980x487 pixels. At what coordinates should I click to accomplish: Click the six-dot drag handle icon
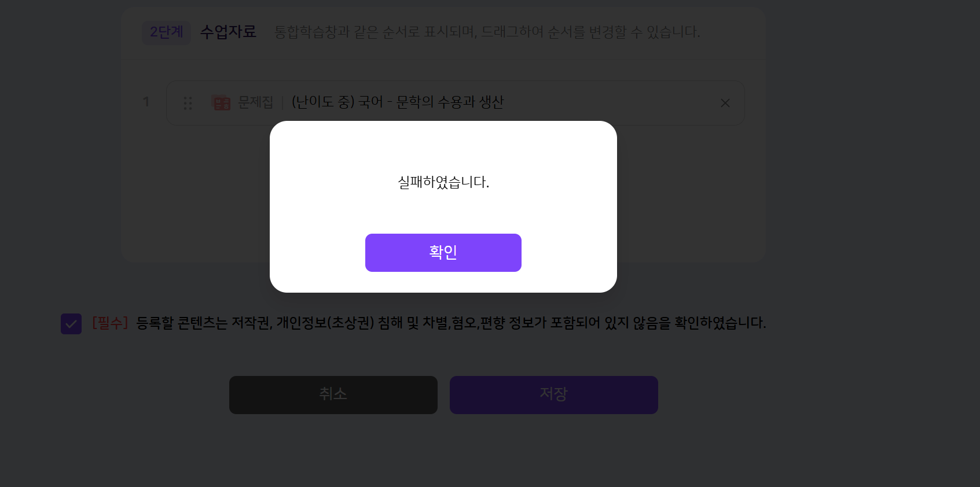[188, 103]
